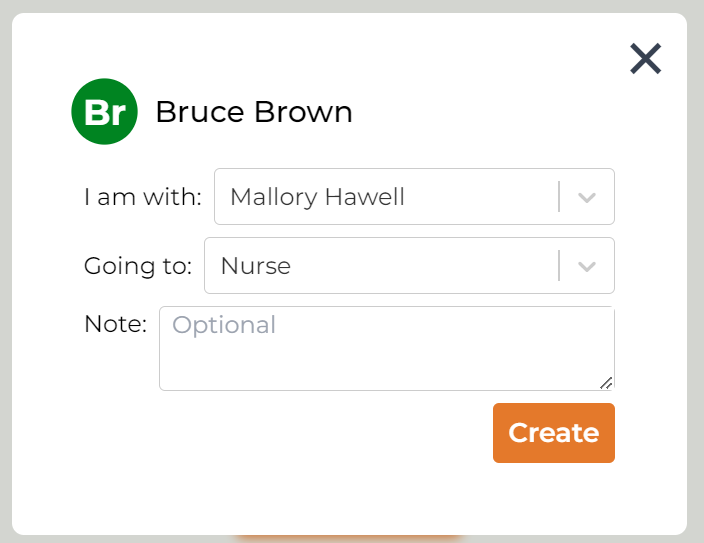This screenshot has height=543, width=704.
Task: Click the "Going to:" label
Action: click(138, 266)
